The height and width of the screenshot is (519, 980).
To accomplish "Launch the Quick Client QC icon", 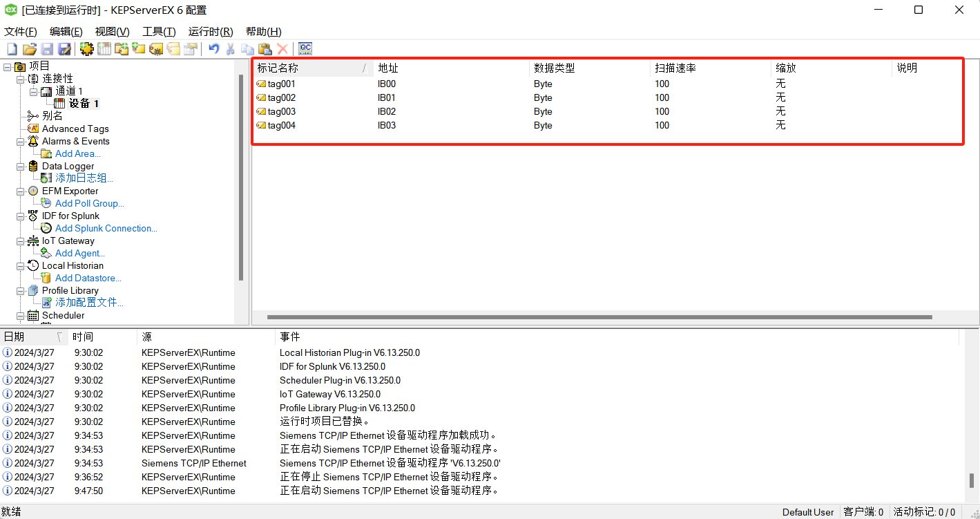I will pyautogui.click(x=305, y=49).
